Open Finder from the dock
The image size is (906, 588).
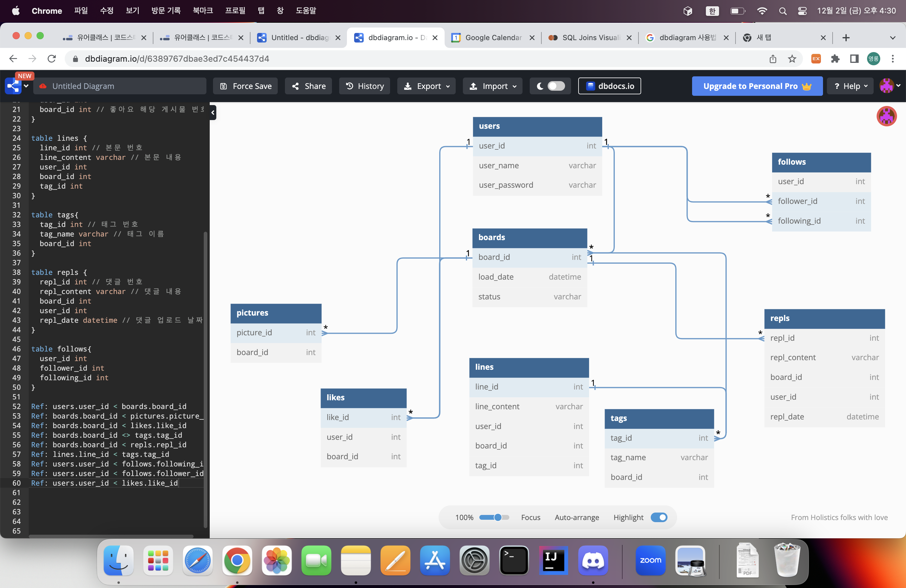point(118,561)
